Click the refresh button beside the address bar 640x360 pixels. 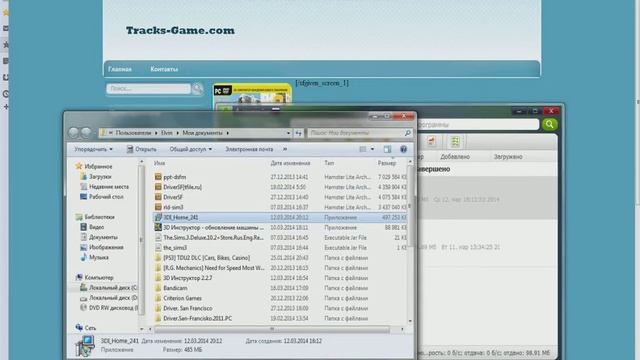[299, 133]
